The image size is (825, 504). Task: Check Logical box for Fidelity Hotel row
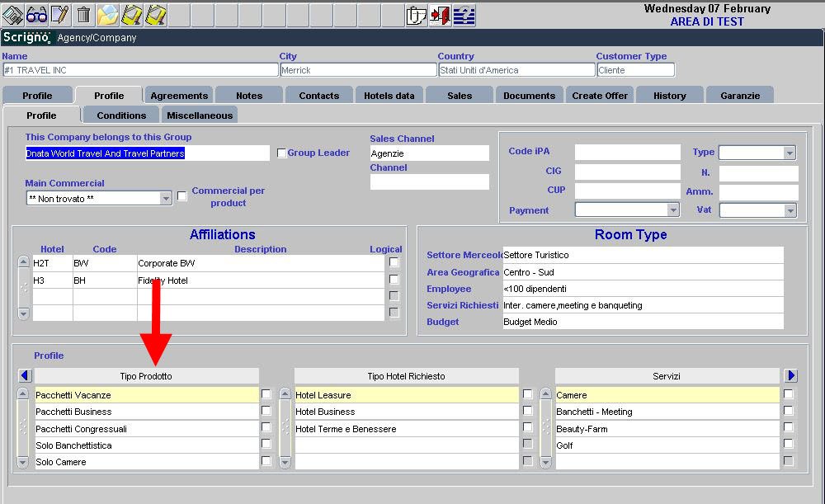click(394, 280)
